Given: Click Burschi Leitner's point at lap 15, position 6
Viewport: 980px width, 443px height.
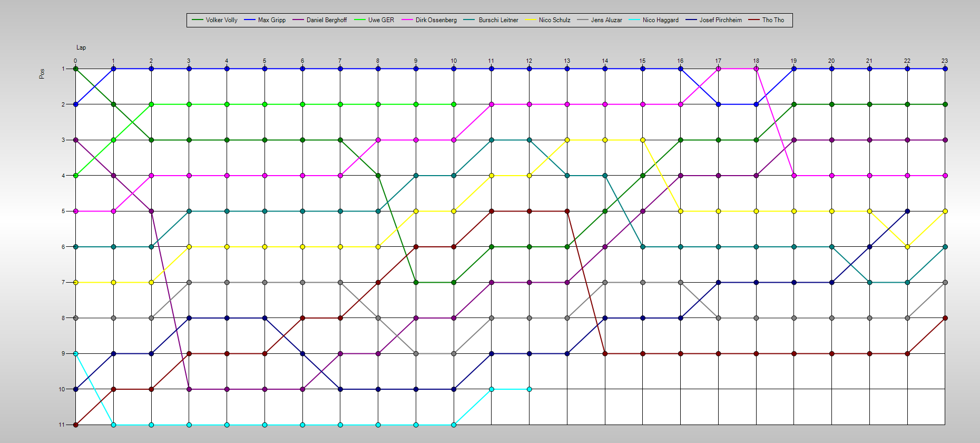Looking at the screenshot, I should [x=643, y=247].
